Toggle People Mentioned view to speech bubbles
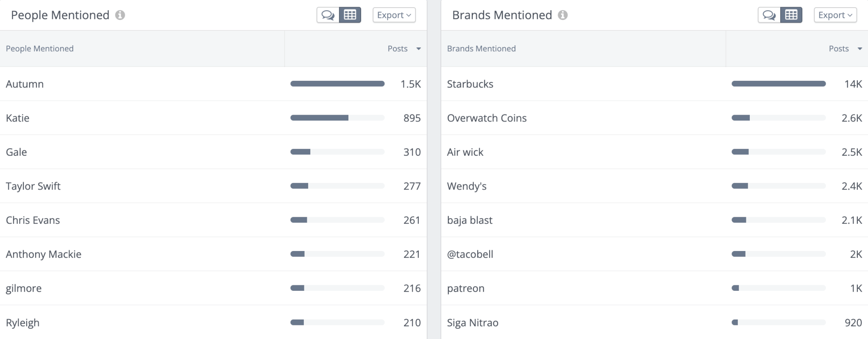 [x=328, y=15]
